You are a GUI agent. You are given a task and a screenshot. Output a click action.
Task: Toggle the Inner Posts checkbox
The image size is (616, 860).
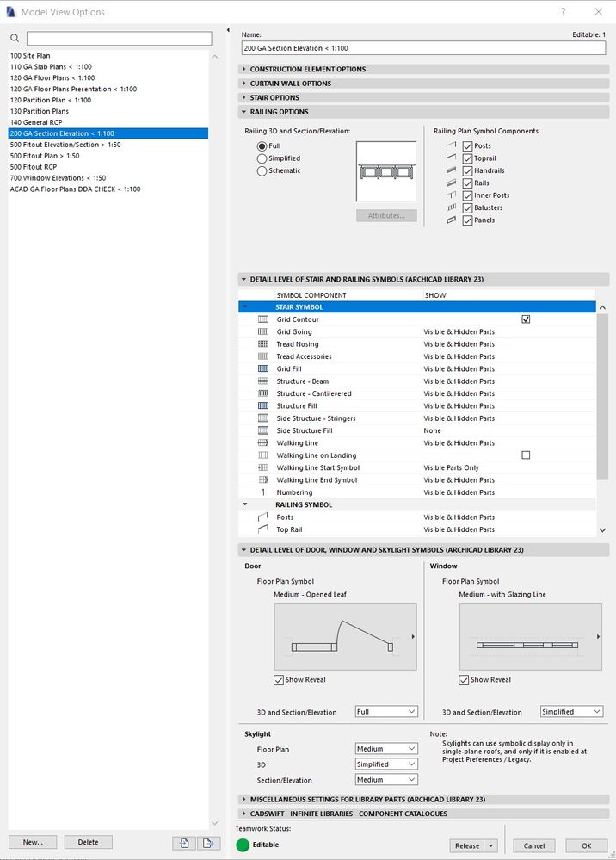467,195
